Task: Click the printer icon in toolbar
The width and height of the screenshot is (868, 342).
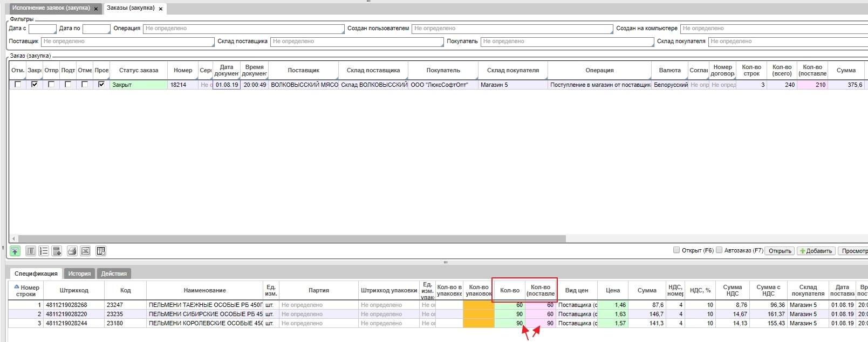Action: tap(72, 251)
